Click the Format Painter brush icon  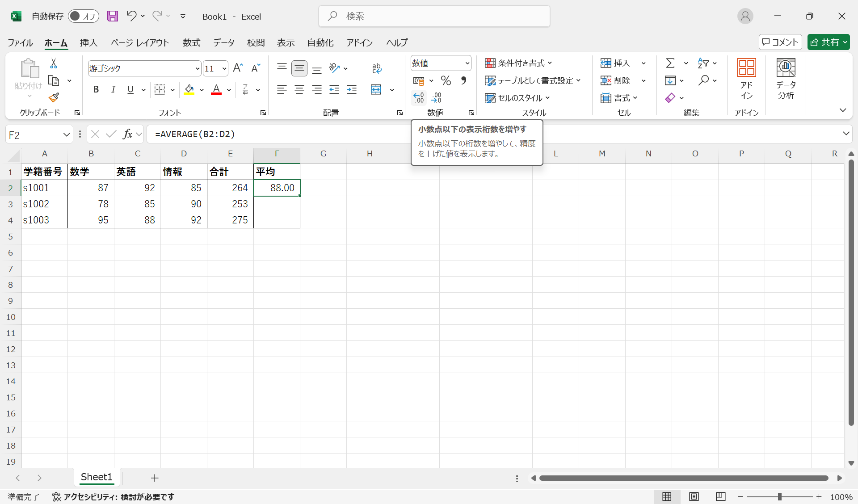[54, 97]
